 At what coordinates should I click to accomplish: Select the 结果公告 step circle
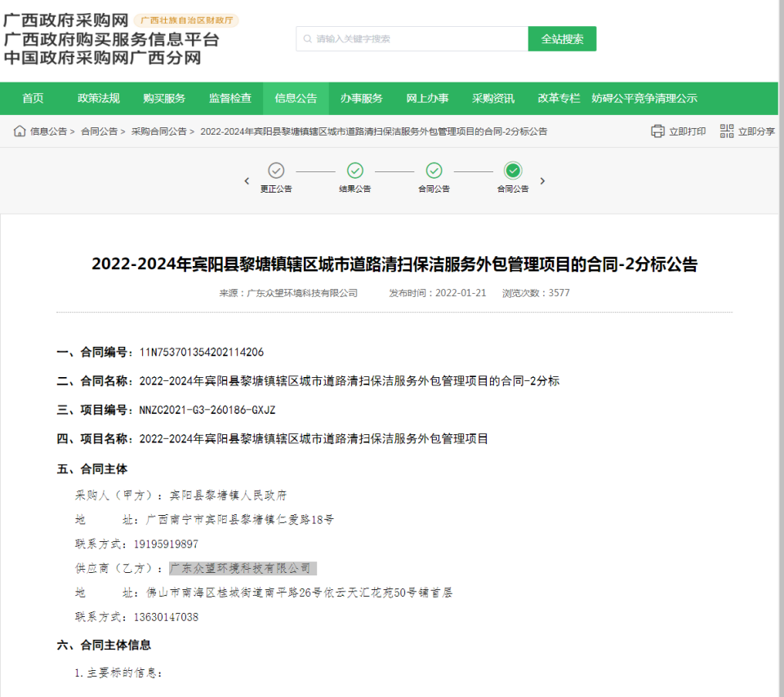(355, 171)
